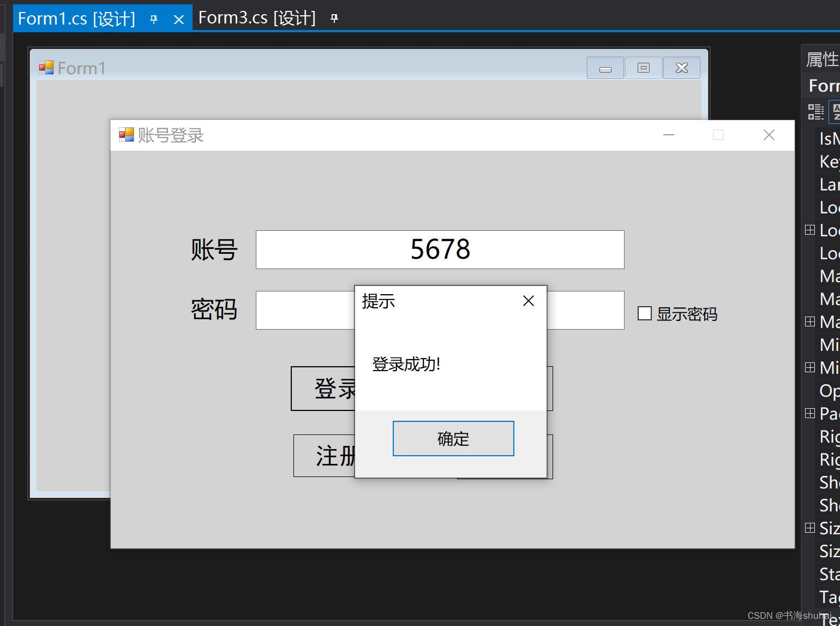Click the Form1 designer window title icon
Image resolution: width=840 pixels, height=626 pixels.
point(46,68)
